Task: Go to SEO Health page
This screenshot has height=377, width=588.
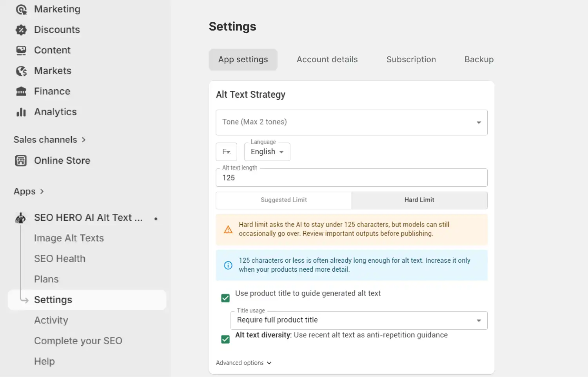Action: (60, 259)
